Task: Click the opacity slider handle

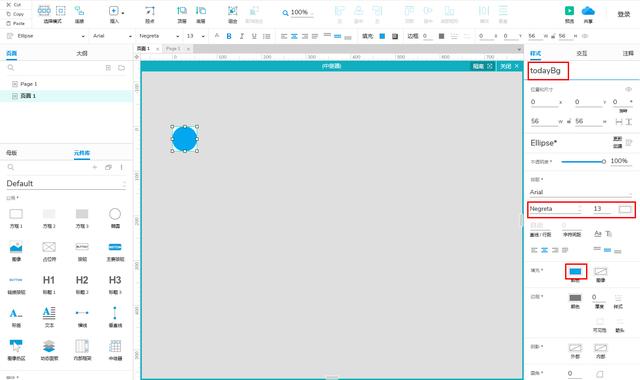Action: pyautogui.click(x=603, y=162)
